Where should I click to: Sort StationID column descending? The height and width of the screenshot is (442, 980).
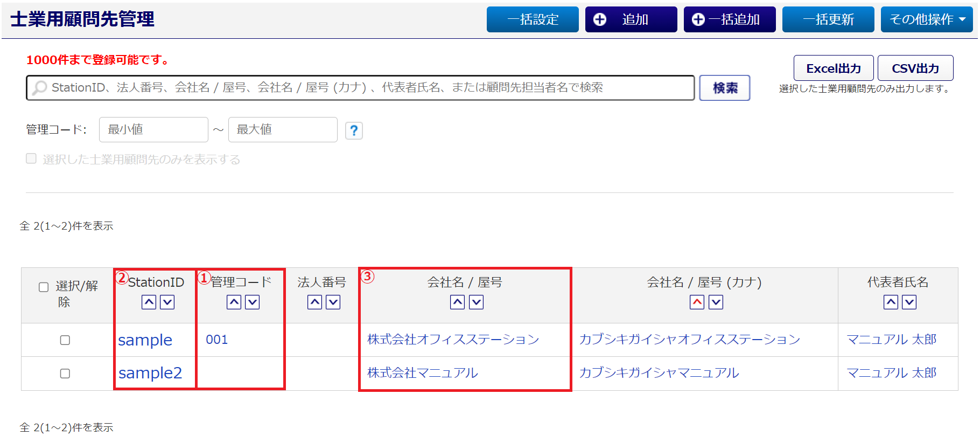pyautogui.click(x=167, y=302)
